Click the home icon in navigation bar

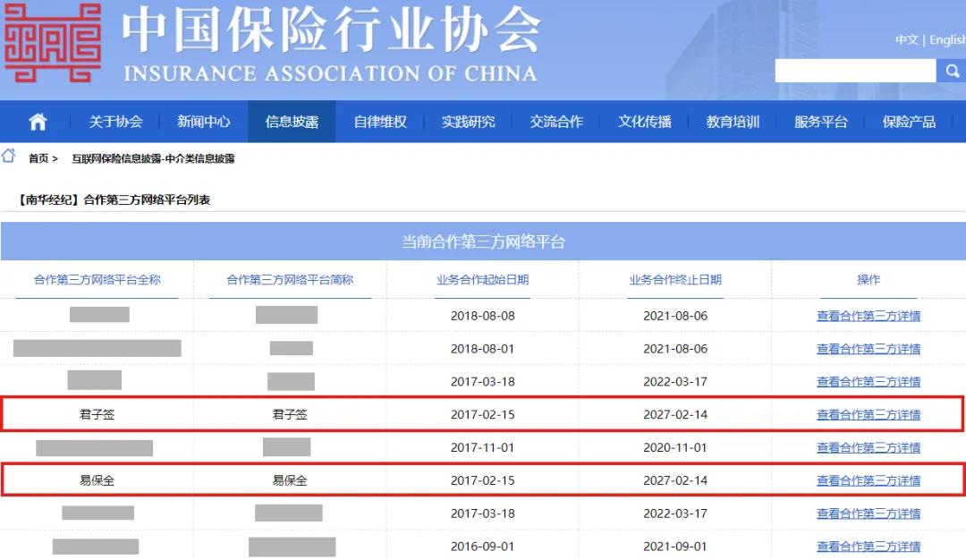(38, 122)
